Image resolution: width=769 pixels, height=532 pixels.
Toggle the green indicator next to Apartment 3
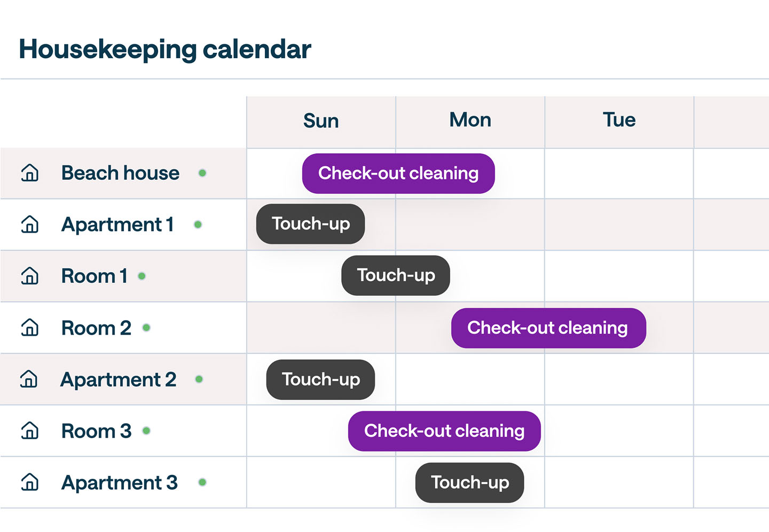(x=203, y=482)
